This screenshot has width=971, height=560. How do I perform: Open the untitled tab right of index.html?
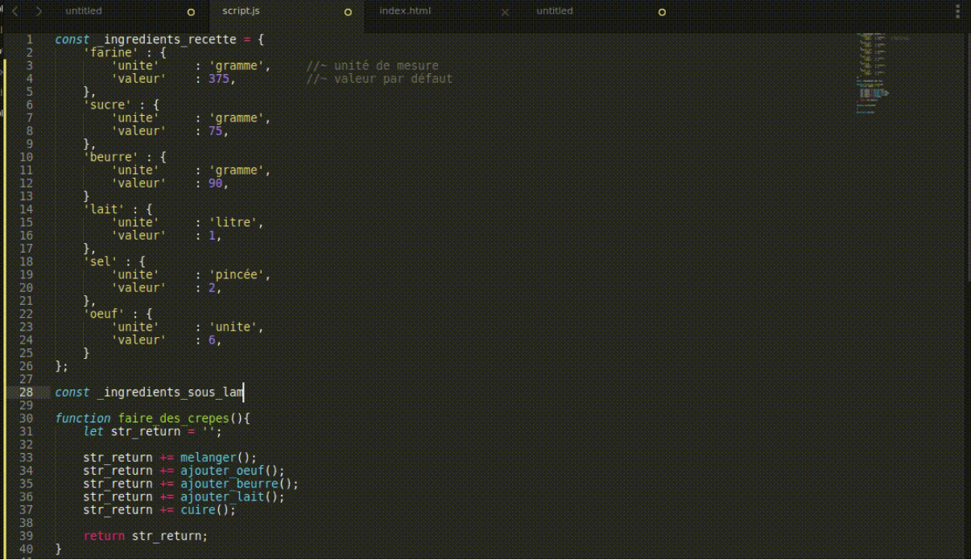(x=555, y=11)
